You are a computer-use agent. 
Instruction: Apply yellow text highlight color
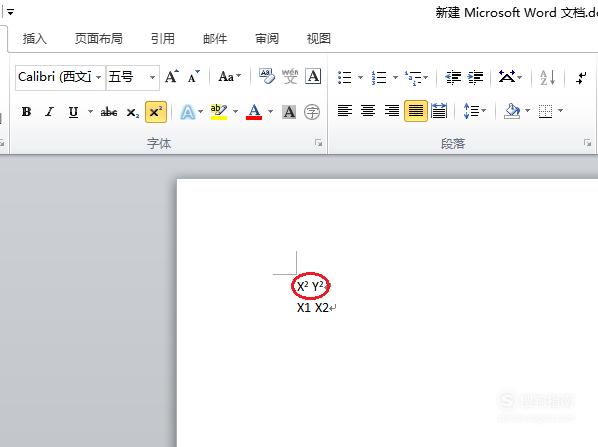pos(219,112)
